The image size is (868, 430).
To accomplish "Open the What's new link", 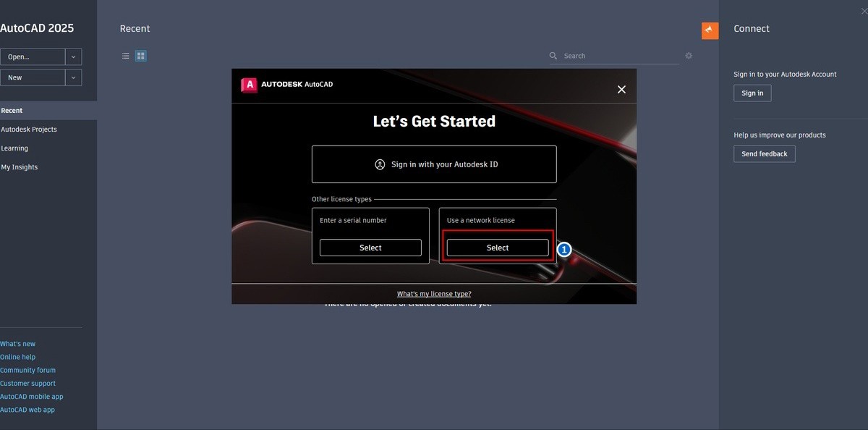I will coord(18,344).
